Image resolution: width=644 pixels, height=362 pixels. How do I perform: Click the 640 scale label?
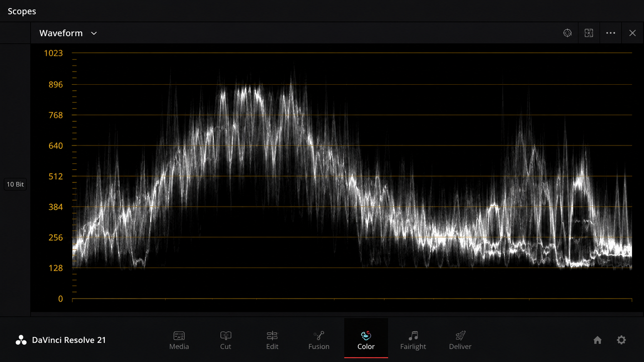55,146
